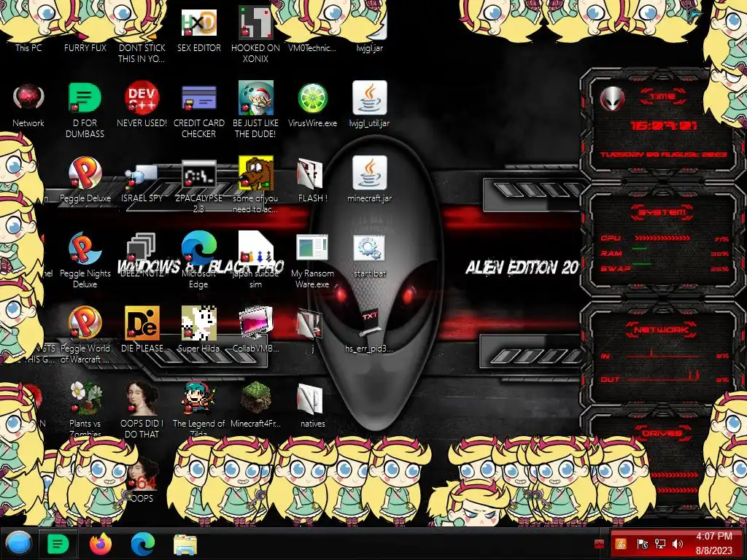This screenshot has height=560, width=747.
Task: Click the Java tray icon
Action: pyautogui.click(x=621, y=544)
